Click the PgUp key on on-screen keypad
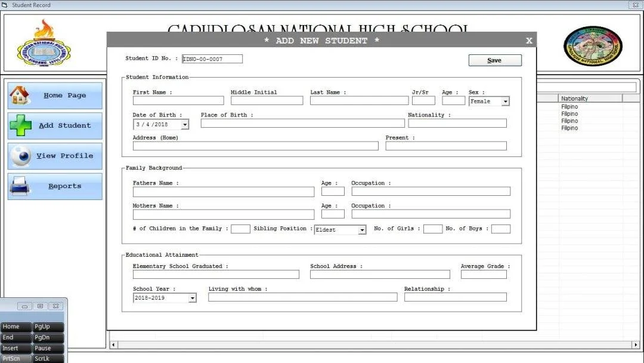The height and width of the screenshot is (363, 644). (x=48, y=327)
